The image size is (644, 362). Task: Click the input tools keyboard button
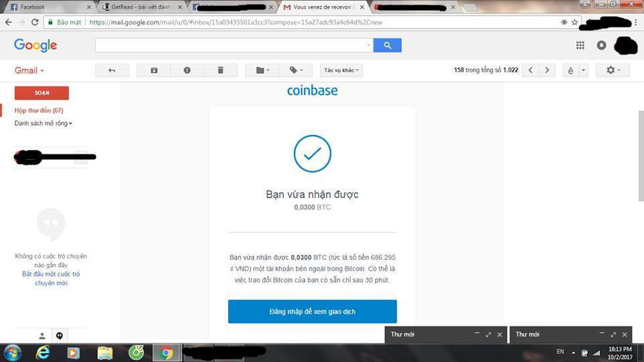(x=570, y=71)
